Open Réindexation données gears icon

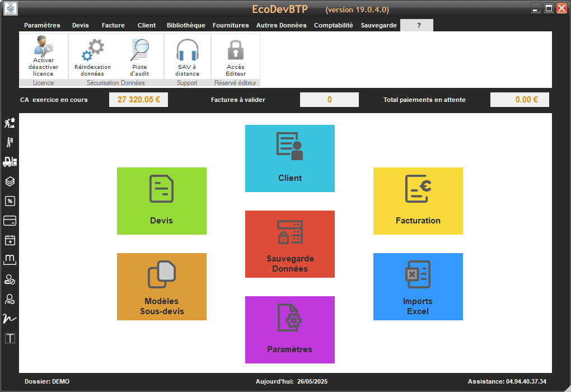92,56
